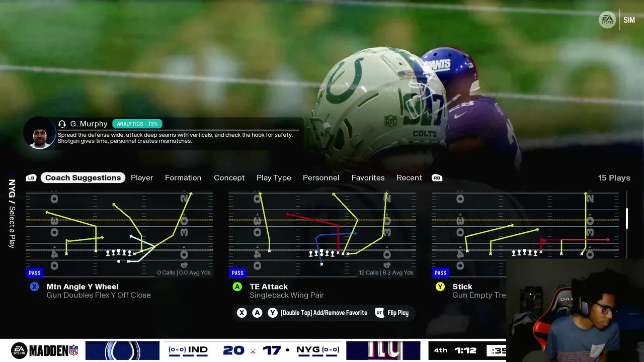
Task: Click the RB bumper icon
Action: point(437,178)
